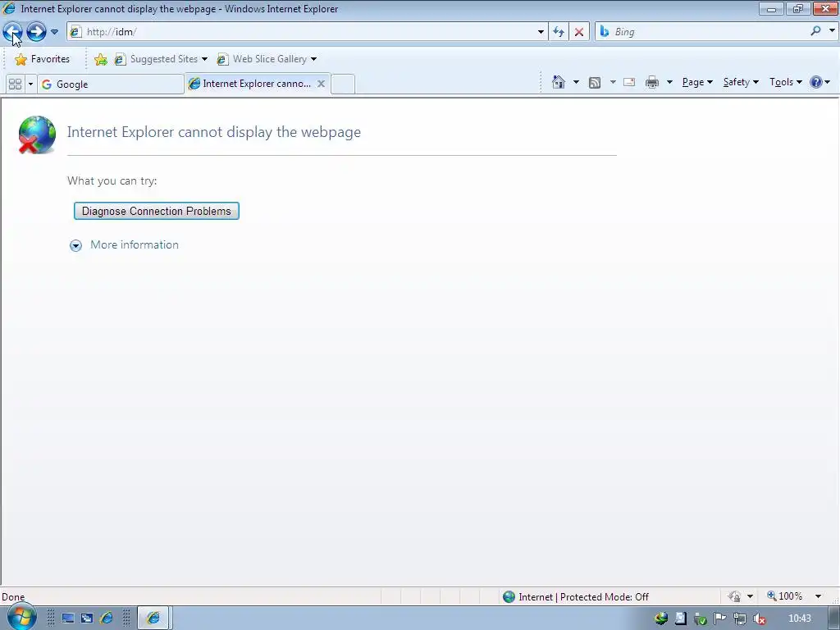Launch Internet Explorer from quick launch
This screenshot has width=840, height=630.
(107, 619)
